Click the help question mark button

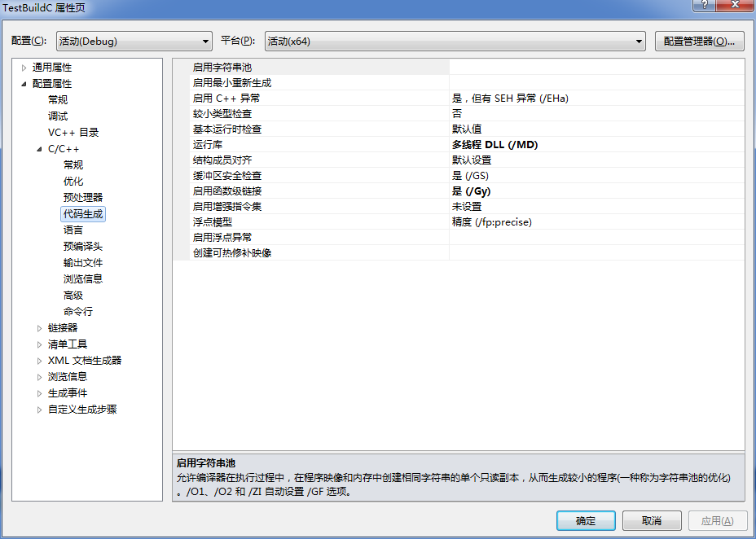tap(705, 6)
